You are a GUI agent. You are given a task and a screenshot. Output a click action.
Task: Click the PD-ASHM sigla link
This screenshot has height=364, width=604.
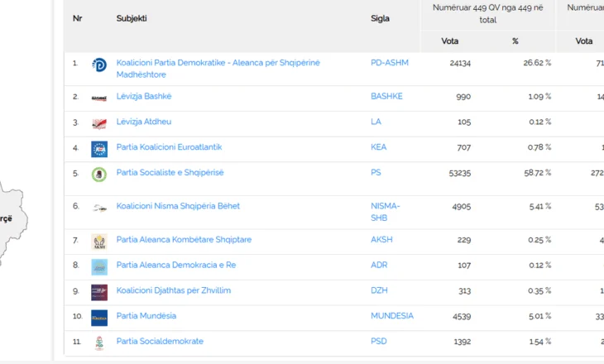390,63
